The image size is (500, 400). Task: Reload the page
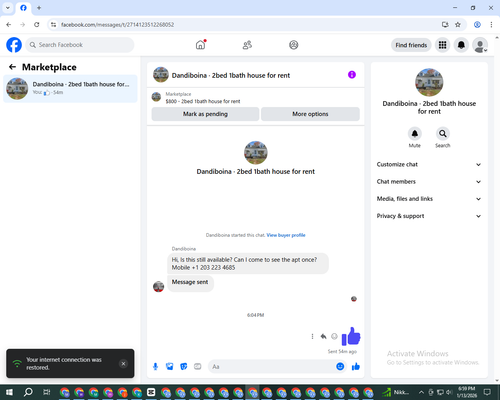pyautogui.click(x=37, y=25)
